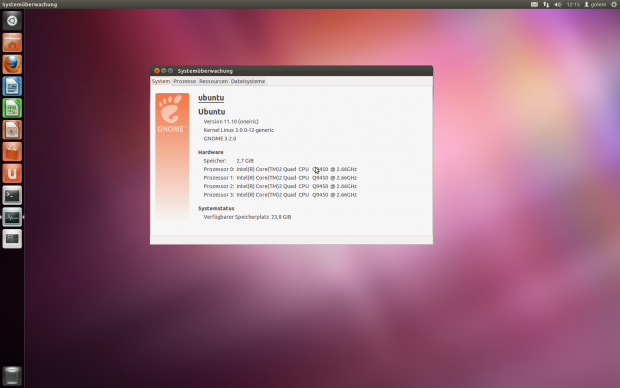Launch LibreOffice Impress
Screen dimensions: 620x388
click(12, 129)
